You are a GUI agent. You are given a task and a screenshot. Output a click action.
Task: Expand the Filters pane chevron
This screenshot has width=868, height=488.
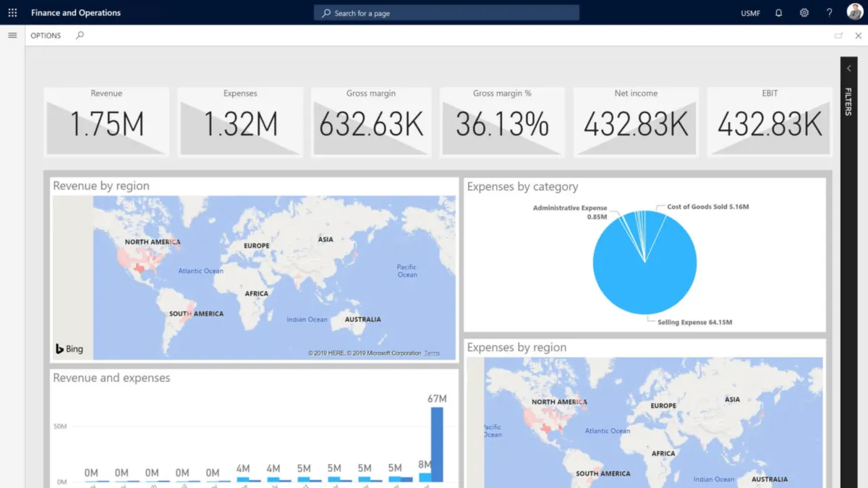tap(848, 69)
